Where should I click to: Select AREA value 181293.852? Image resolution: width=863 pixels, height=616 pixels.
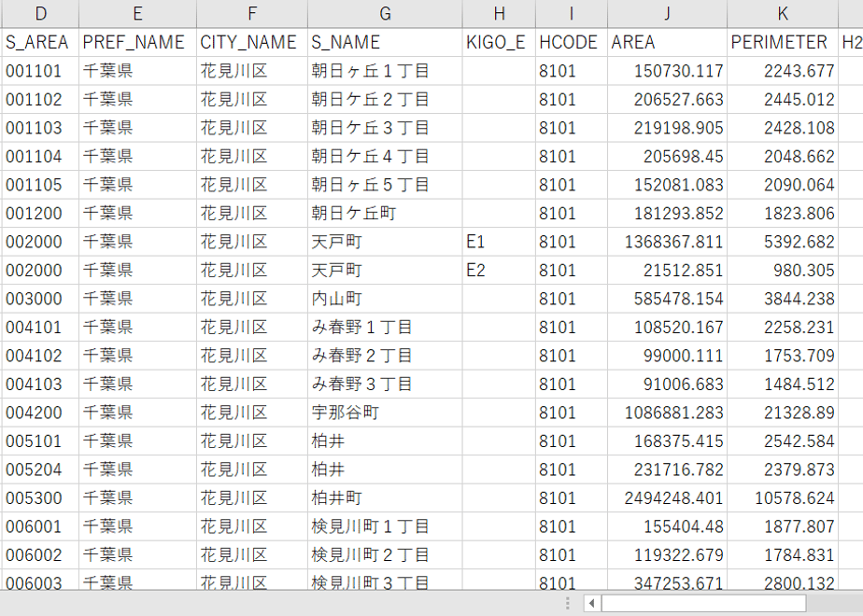(668, 214)
